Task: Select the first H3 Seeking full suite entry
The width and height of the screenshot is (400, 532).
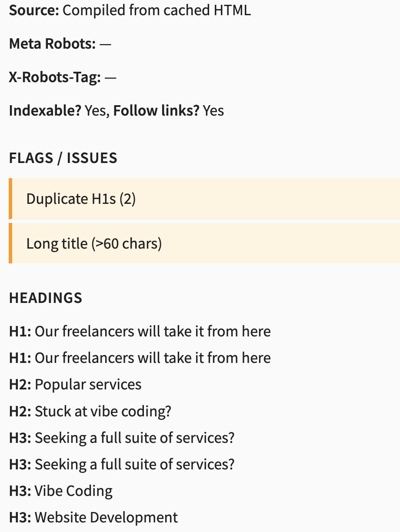Action: (122, 438)
